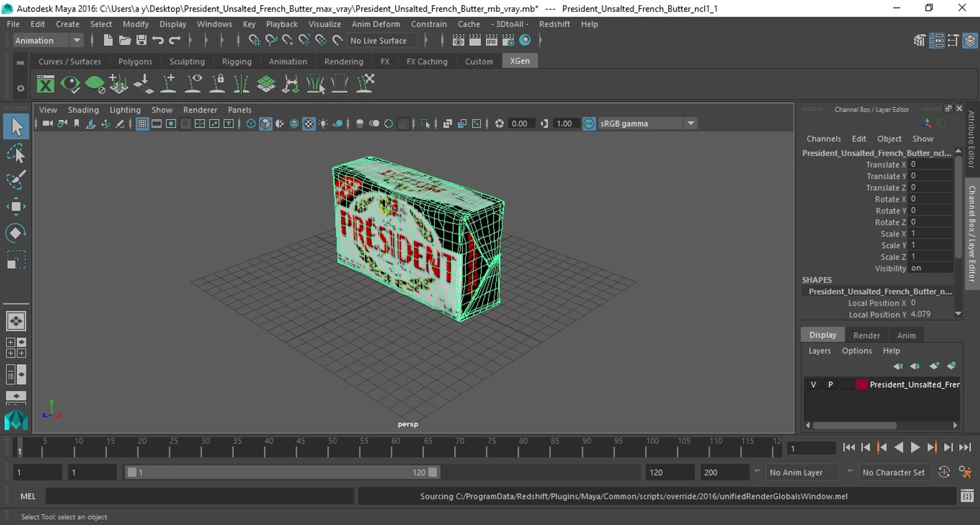Click the Redo arrow icon

pyautogui.click(x=175, y=40)
